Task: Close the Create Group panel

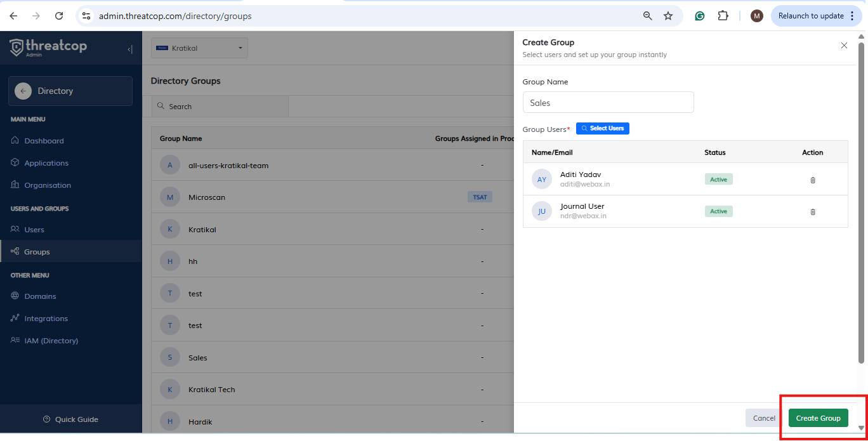Action: 844,46
